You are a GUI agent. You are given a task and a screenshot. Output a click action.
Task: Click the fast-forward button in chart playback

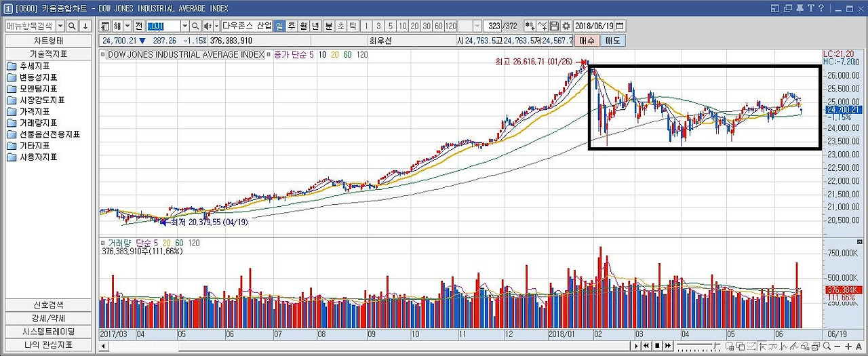[668, 346]
